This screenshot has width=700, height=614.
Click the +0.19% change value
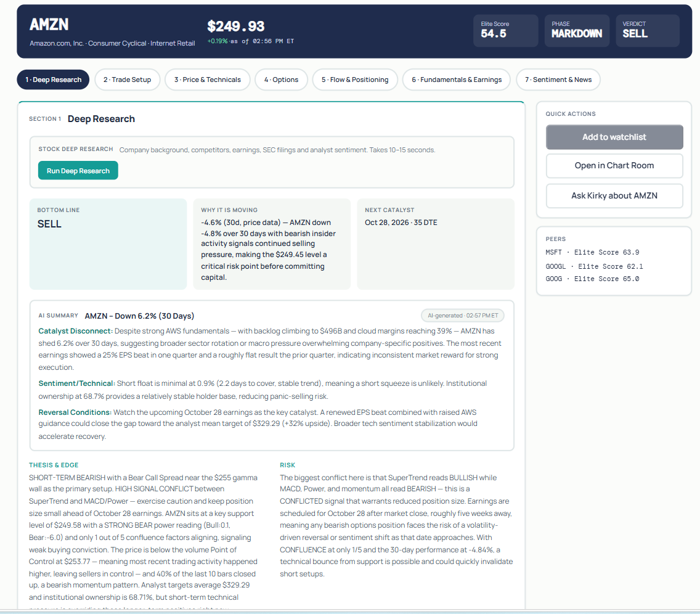click(x=218, y=41)
